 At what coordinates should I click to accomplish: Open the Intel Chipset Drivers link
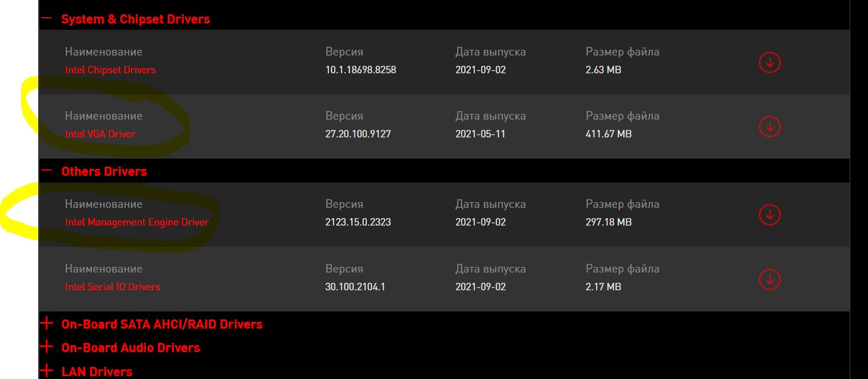pos(110,70)
